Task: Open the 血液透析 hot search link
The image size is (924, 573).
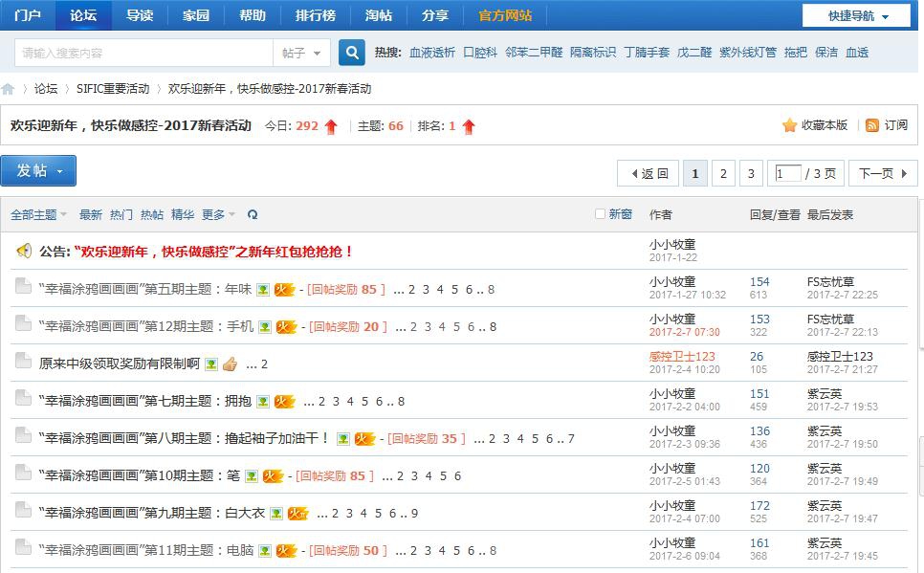Action: (x=431, y=52)
